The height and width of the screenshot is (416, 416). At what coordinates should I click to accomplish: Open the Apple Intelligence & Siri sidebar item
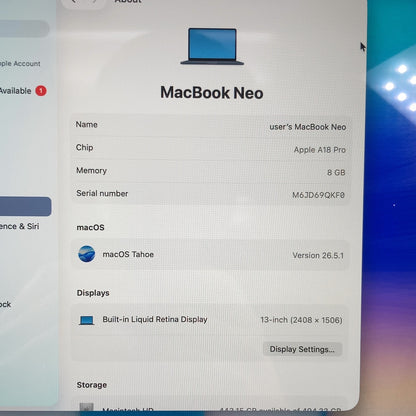coord(19,226)
